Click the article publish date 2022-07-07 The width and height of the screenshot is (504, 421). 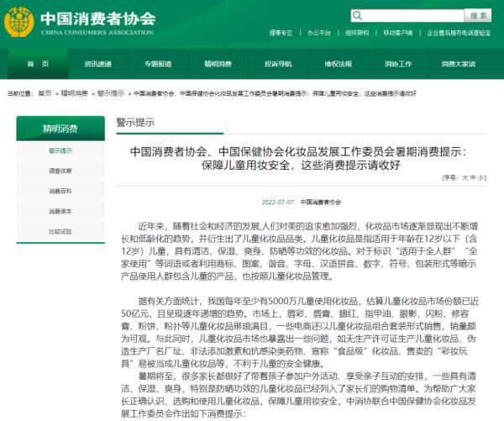tap(278, 202)
